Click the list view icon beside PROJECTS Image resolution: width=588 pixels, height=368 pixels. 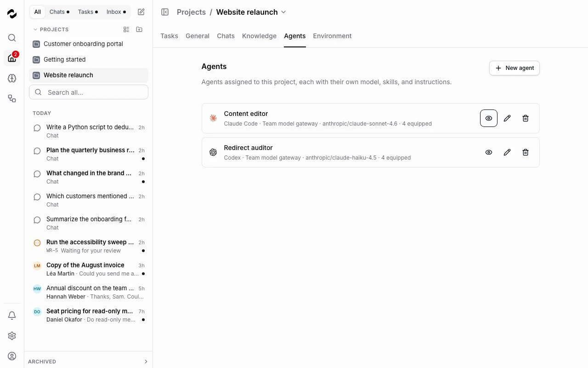point(126,29)
